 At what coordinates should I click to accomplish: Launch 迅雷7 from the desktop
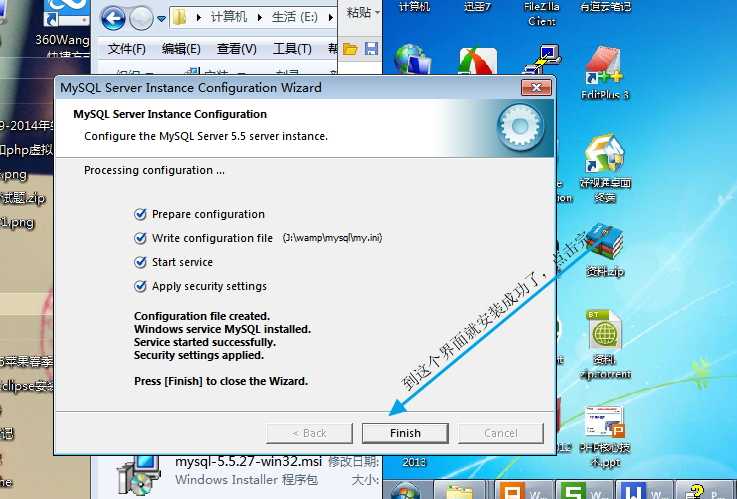tap(477, 7)
